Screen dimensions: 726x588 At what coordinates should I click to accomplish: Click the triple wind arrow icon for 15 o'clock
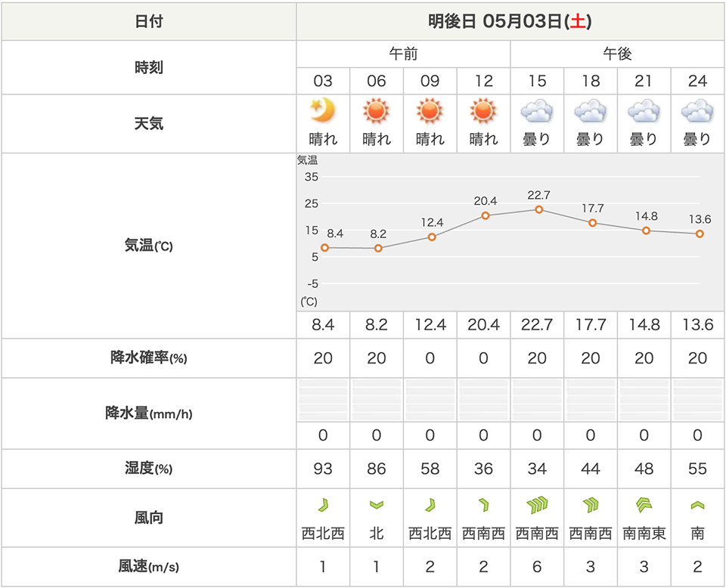[537, 505]
